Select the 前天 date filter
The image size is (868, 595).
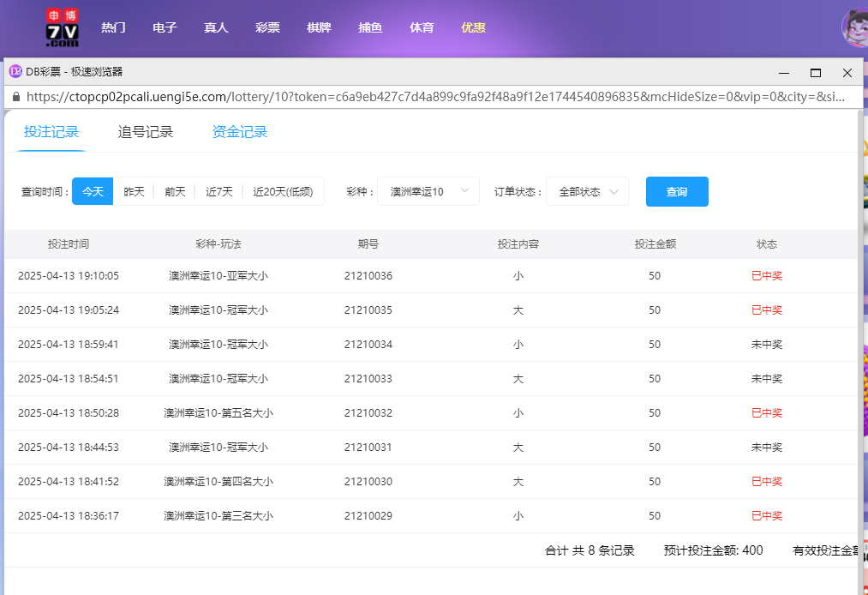click(174, 191)
